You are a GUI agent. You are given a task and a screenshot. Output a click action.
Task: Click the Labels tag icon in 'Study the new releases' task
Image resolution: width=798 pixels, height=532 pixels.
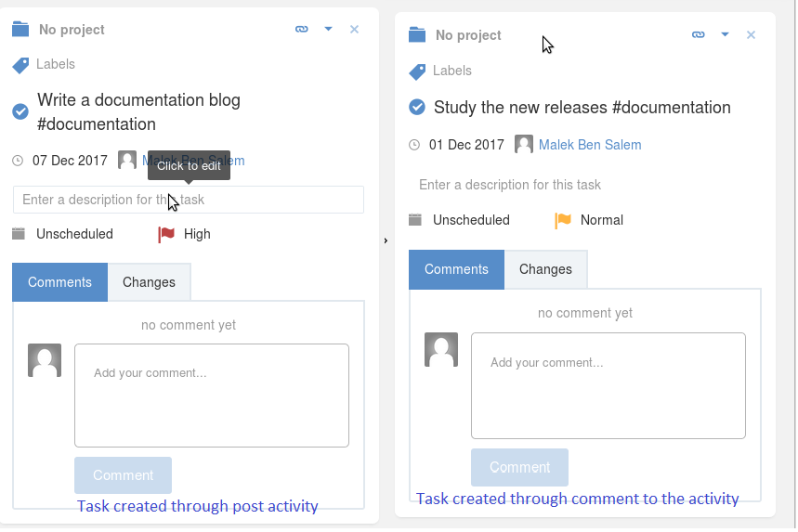(x=417, y=71)
